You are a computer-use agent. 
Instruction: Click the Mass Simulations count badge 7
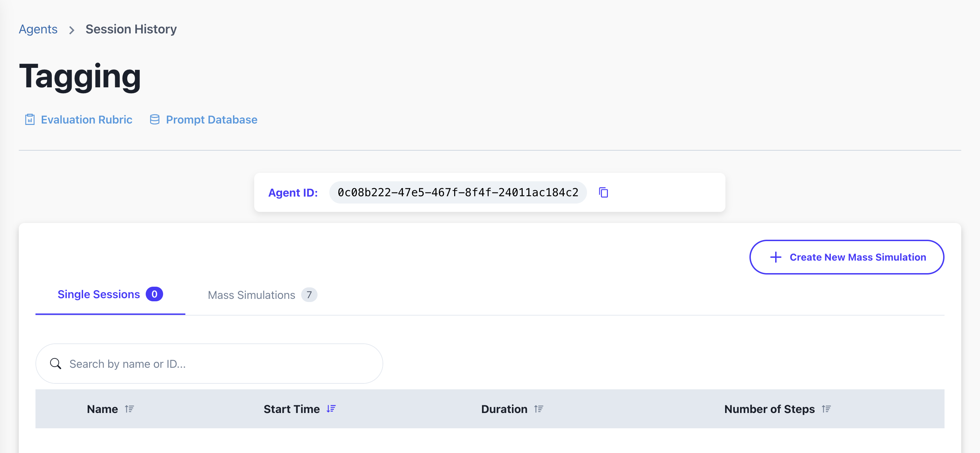[x=309, y=295]
